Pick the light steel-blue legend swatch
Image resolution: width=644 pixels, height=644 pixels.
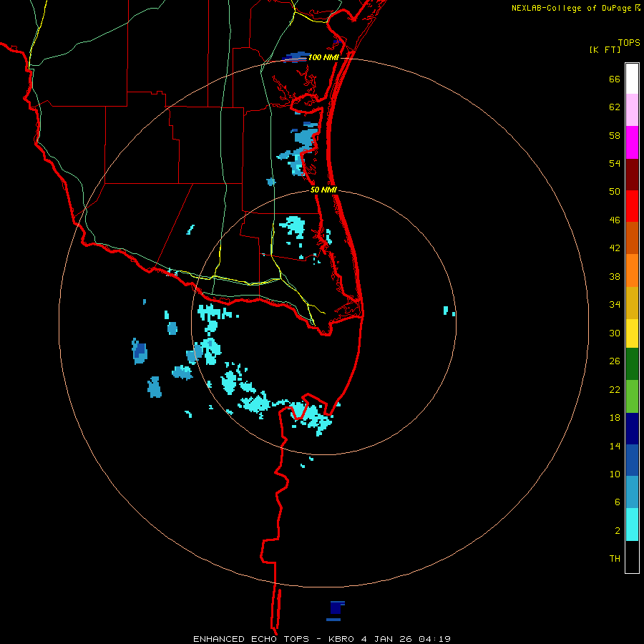[x=632, y=492]
